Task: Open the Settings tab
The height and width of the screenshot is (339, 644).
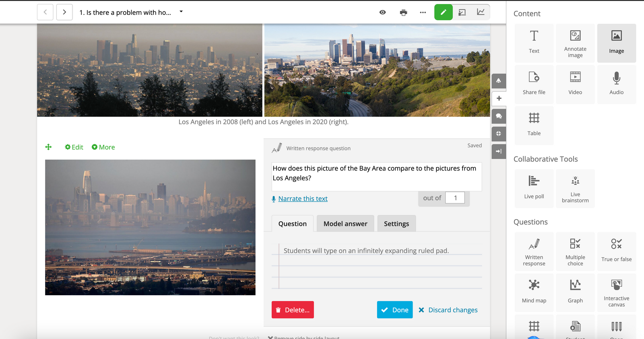Action: 396,224
